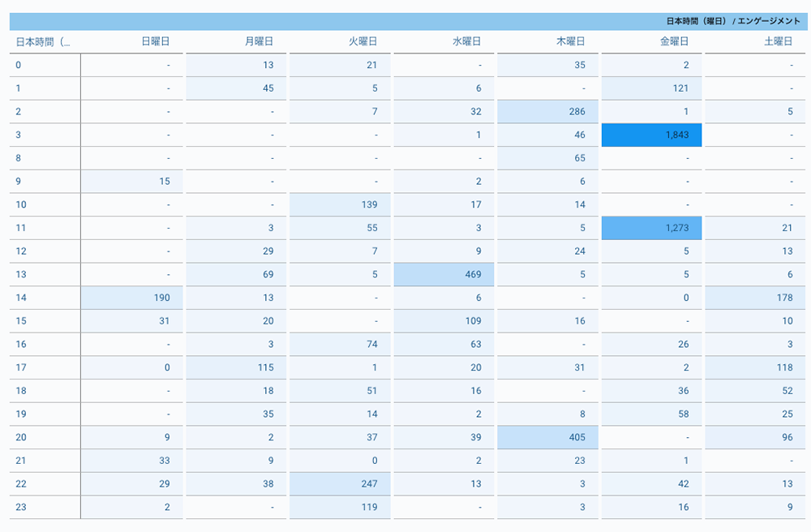Select the Monday cell showing 115
The height and width of the screenshot is (532, 811).
click(236, 367)
